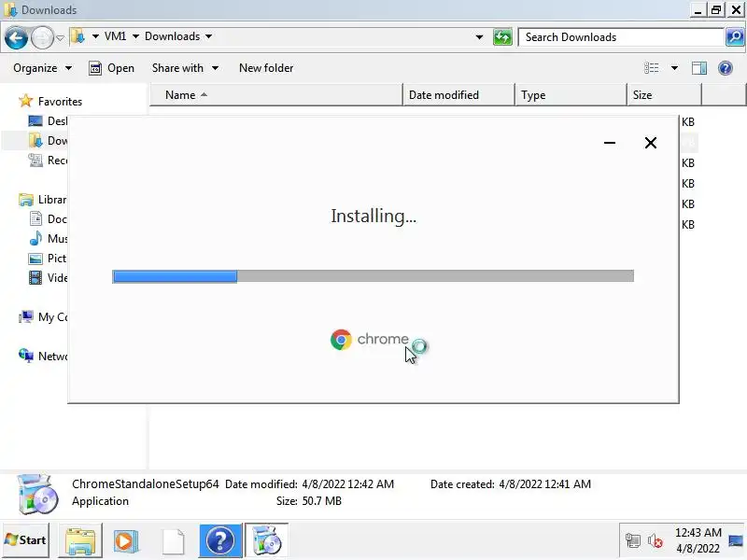
Task: Open the recent pages dropdown beside Forward
Action: pos(60,37)
